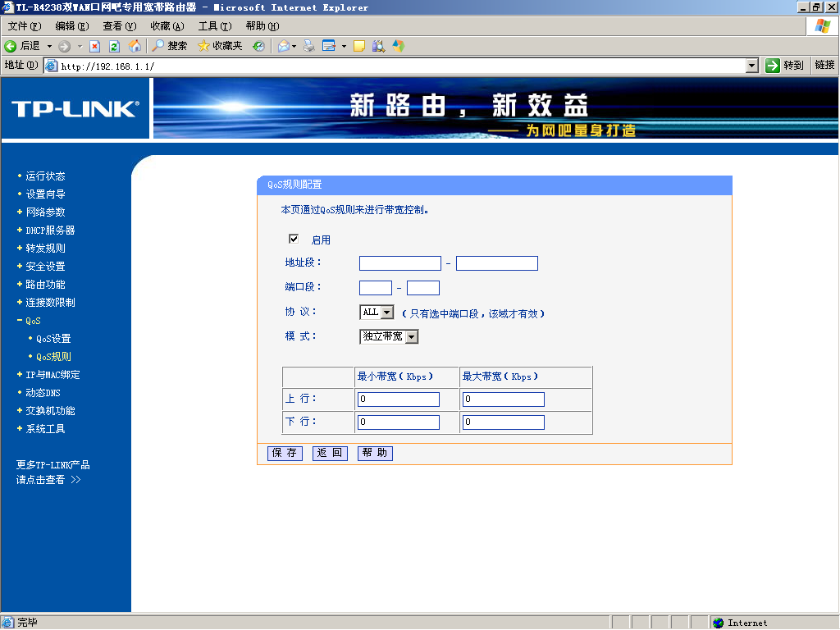This screenshot has height=630, width=840.
Task: Open the 编辑(E) menu
Action: [x=72, y=26]
